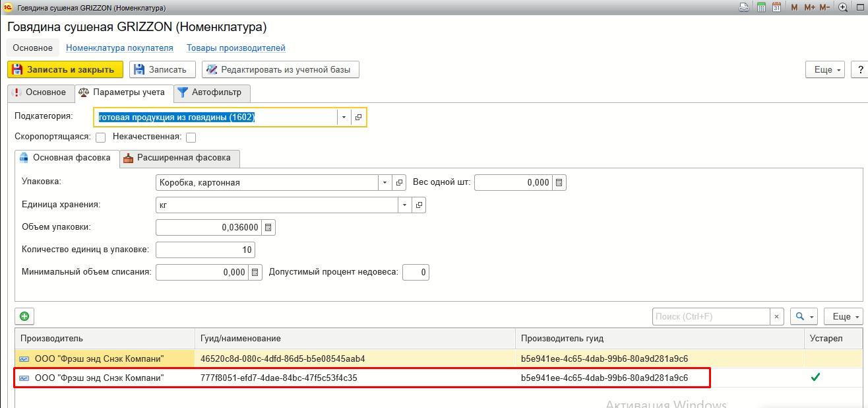Screen dimensions: 868x408
Task: Click the M memory button
Action: tap(794, 7)
